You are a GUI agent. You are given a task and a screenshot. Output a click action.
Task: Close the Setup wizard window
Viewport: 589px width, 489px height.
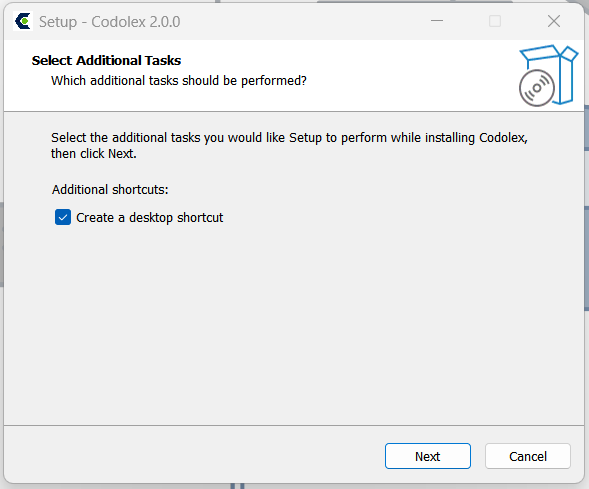point(554,21)
